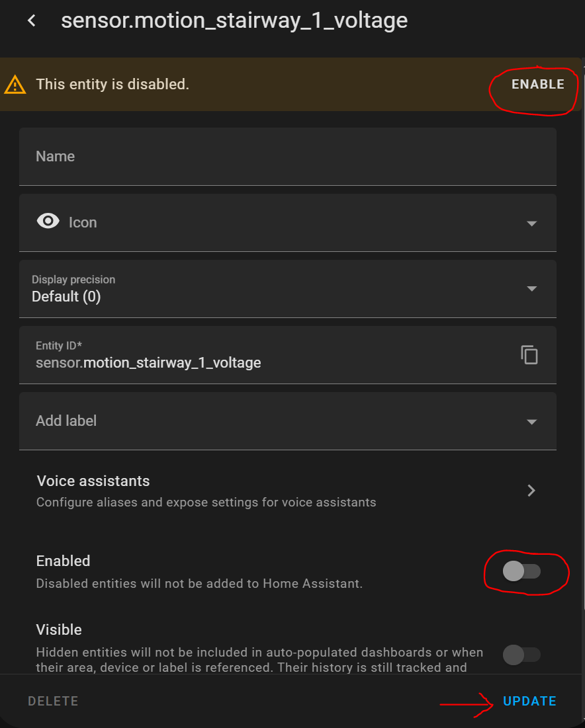This screenshot has height=728, width=585.
Task: Expand the Display precision dropdown
Action: click(x=531, y=289)
